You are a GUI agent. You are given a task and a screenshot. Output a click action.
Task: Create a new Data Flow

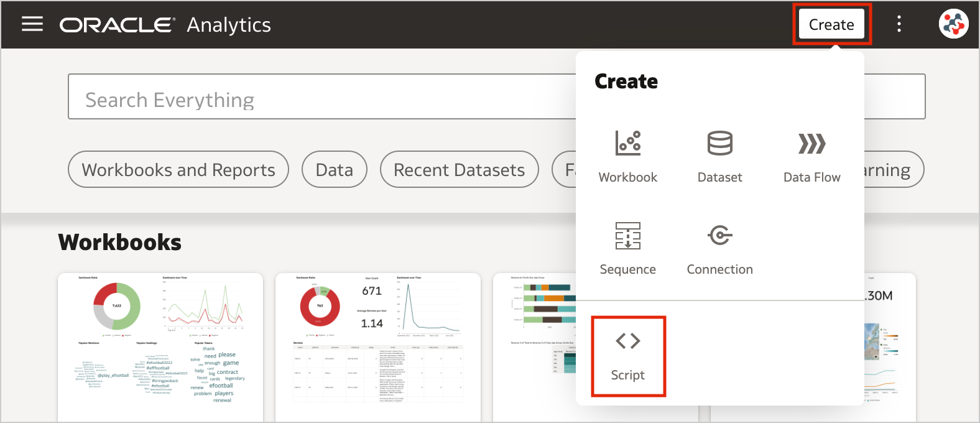point(812,157)
